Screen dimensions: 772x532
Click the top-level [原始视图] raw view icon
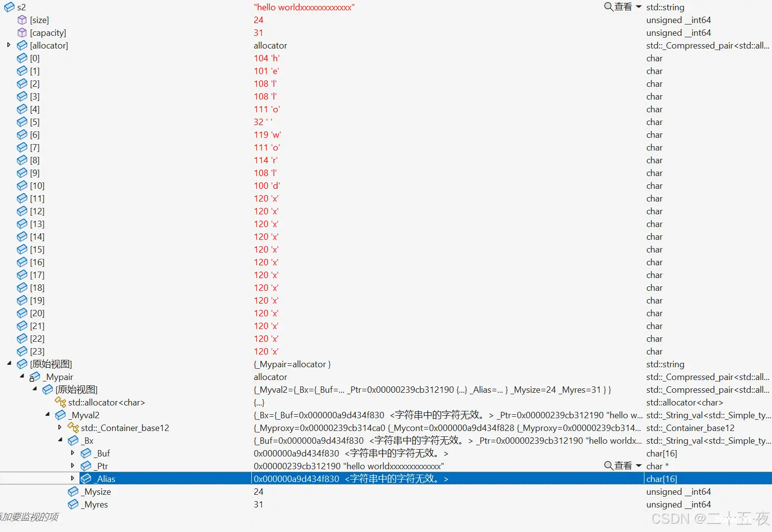point(22,364)
